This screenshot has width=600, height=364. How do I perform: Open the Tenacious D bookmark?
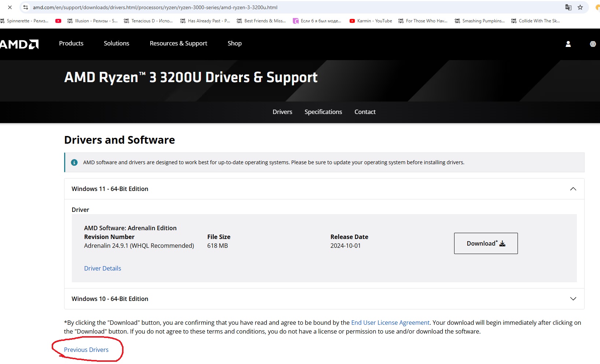pyautogui.click(x=148, y=21)
